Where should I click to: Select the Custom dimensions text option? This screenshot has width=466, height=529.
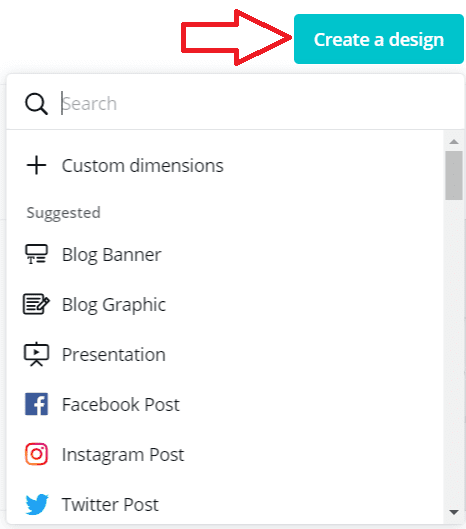142,166
